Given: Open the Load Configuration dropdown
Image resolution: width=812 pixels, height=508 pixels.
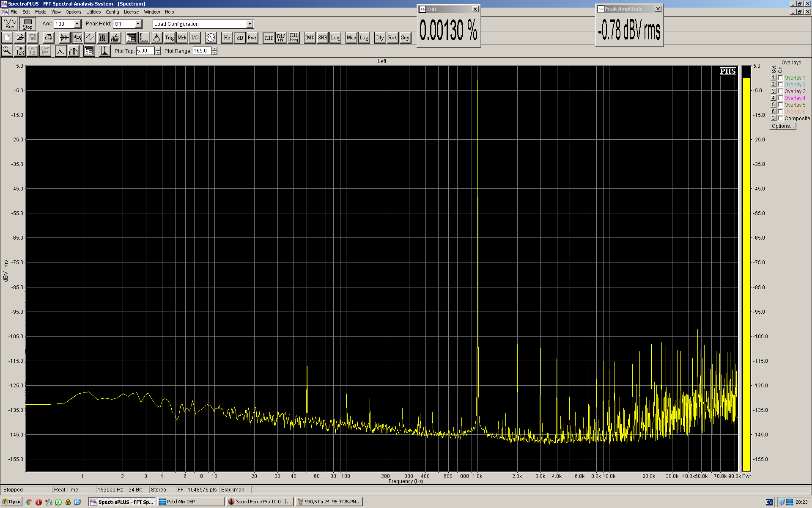Looking at the screenshot, I should coord(250,24).
